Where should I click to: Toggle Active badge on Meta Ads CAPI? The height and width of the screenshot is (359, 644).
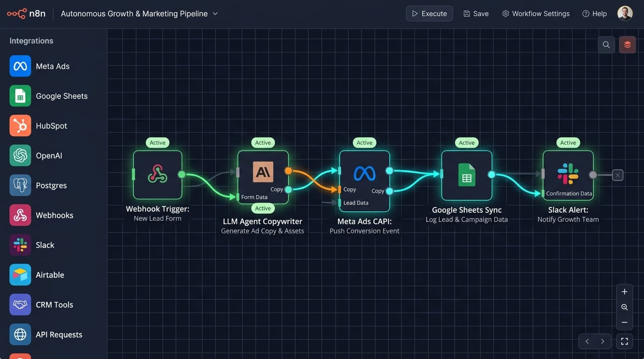365,143
